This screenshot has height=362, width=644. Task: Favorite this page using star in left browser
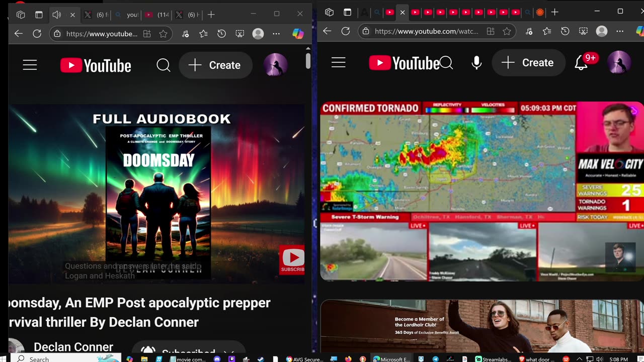[163, 34]
